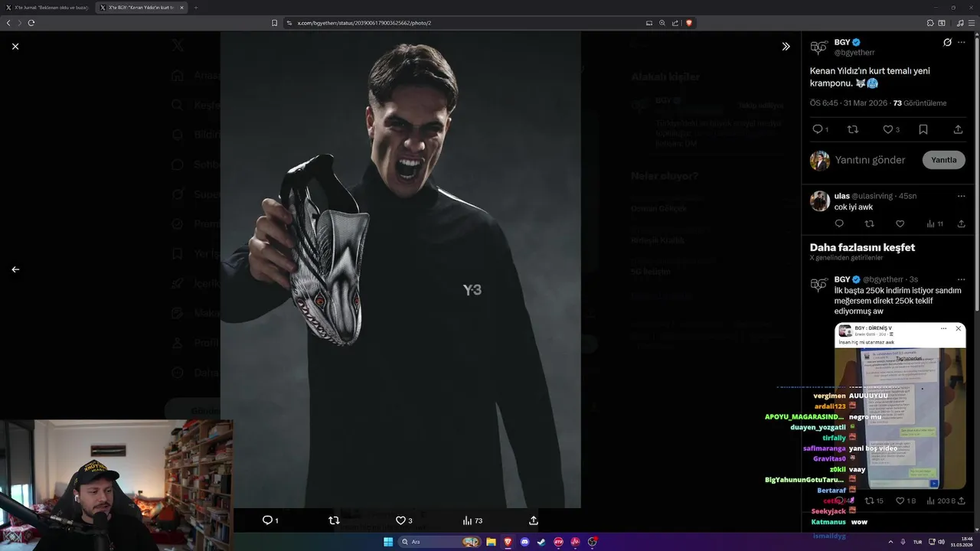Toggle browser sidebar panel icon
The width and height of the screenshot is (980, 551).
coord(942,23)
